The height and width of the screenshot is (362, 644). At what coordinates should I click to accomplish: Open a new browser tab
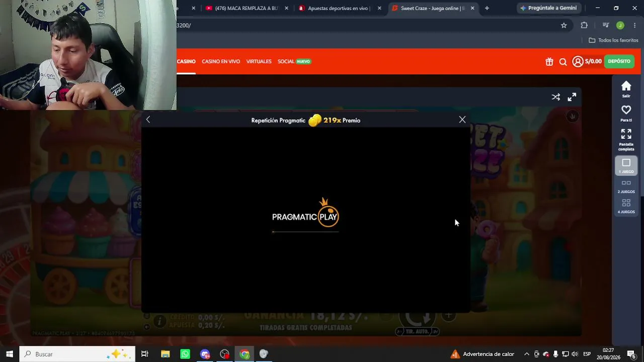click(487, 8)
